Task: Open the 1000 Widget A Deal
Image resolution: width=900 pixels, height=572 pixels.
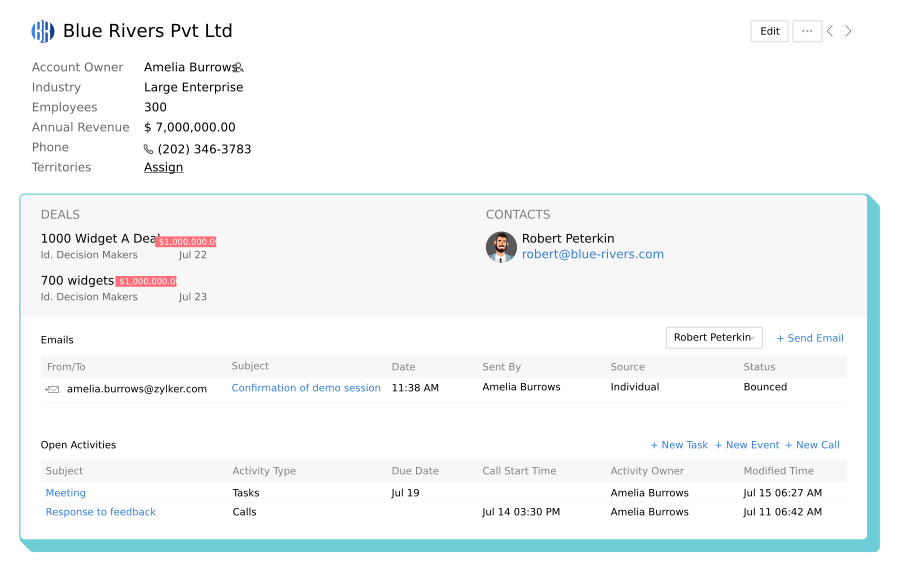Action: (x=98, y=239)
